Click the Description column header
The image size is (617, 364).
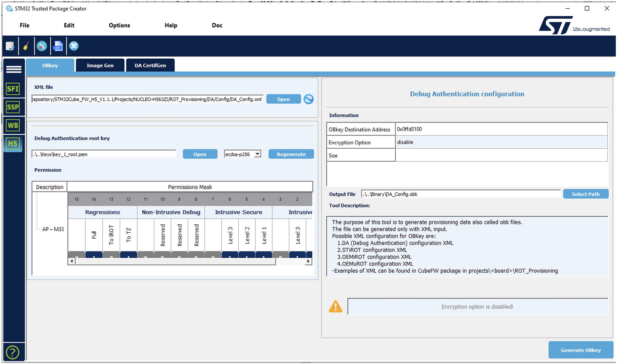tap(50, 187)
